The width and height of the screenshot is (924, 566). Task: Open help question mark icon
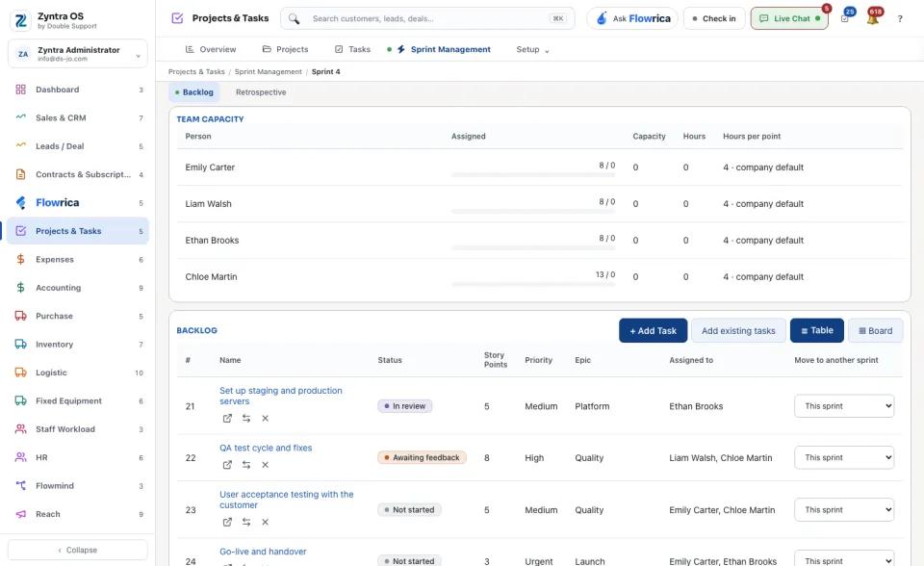(900, 19)
